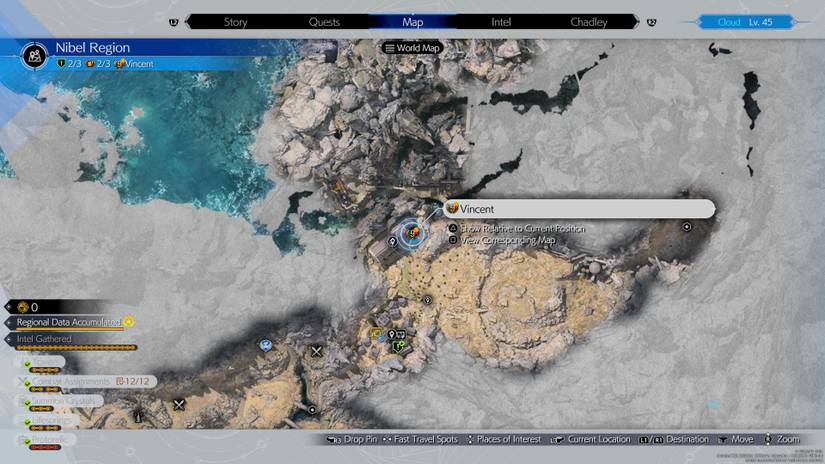Click the Nibel Region emblem icon
The width and height of the screenshot is (825, 464).
37,54
